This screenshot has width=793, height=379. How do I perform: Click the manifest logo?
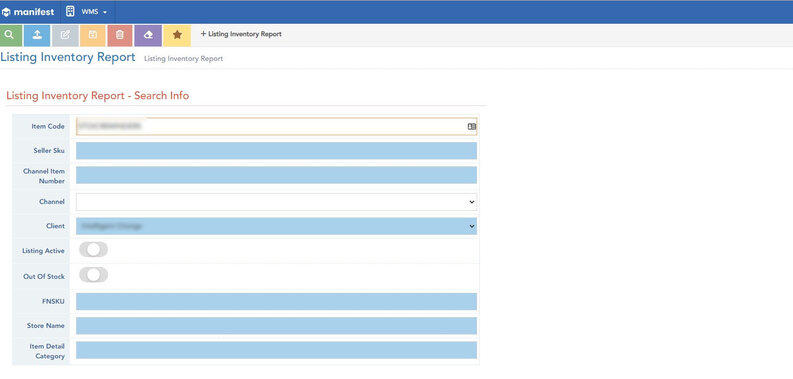pos(28,12)
